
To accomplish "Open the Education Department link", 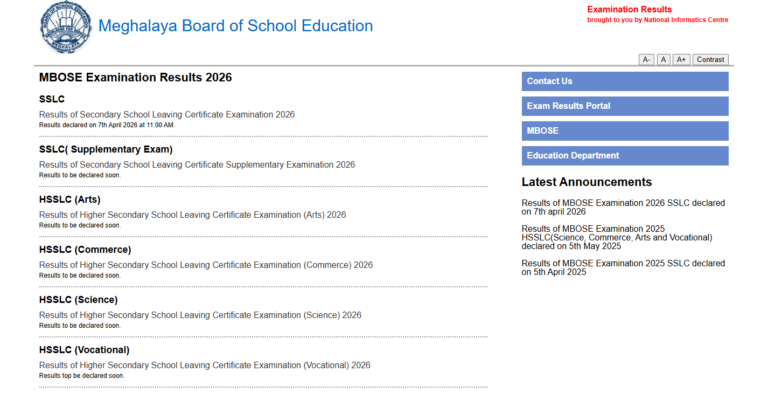I will pos(625,156).
